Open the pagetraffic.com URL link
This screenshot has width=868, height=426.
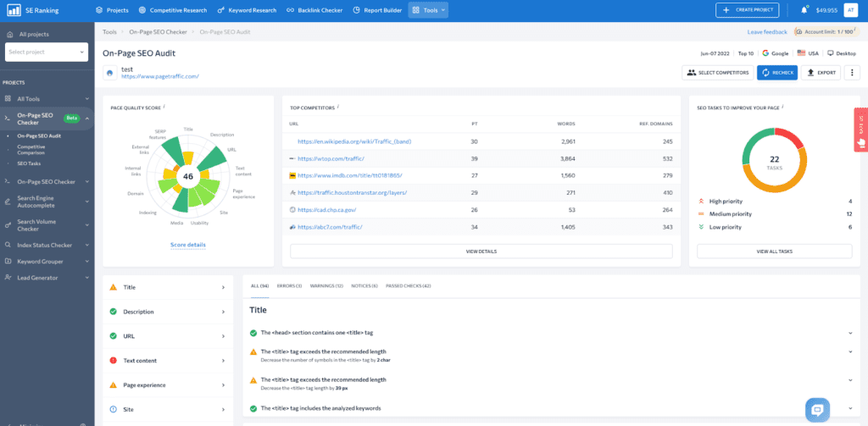click(160, 77)
